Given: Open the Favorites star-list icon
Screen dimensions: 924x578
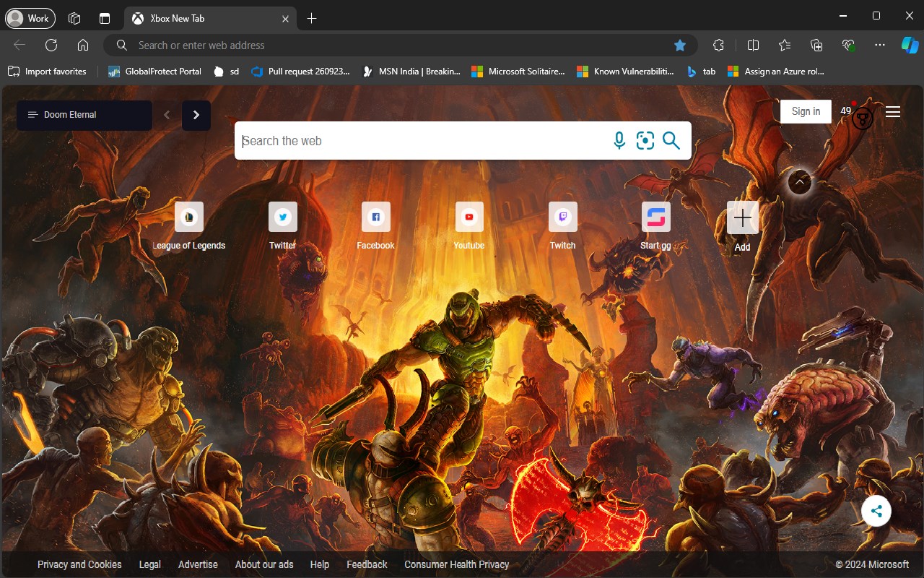Looking at the screenshot, I should 785,45.
